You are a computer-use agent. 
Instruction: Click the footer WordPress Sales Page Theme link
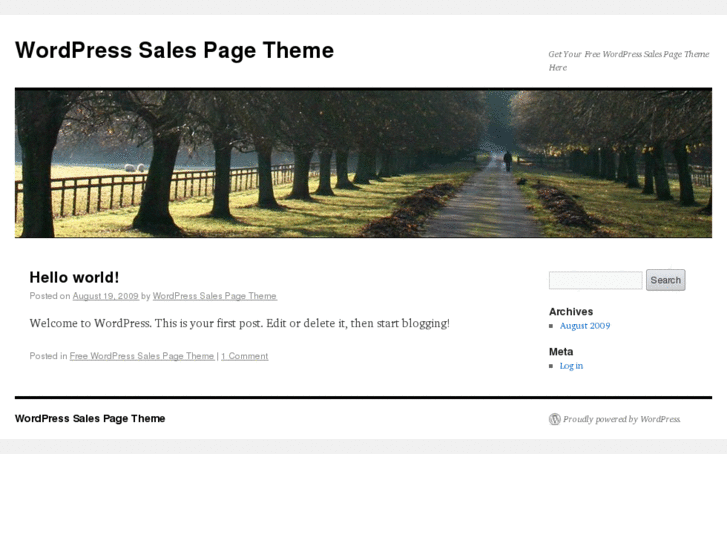(90, 418)
